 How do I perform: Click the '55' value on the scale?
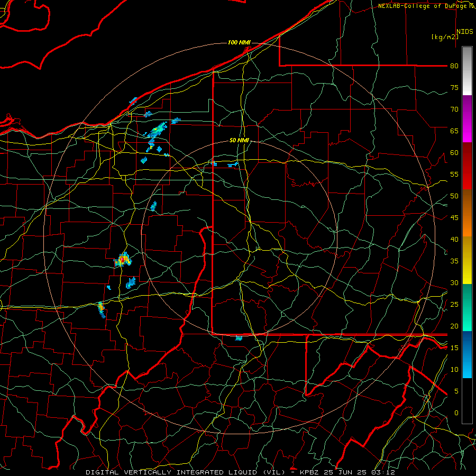[x=454, y=174]
